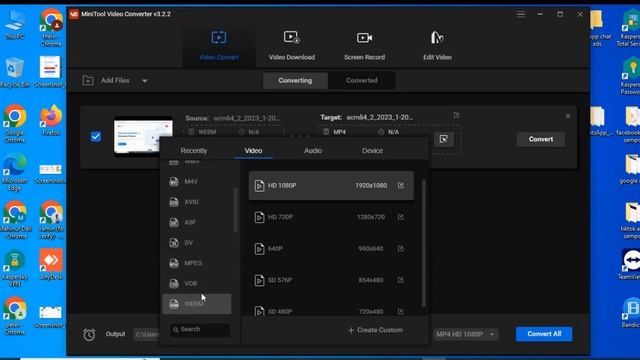Choose DV format in list
This screenshot has height=360, width=640.
[x=197, y=242]
